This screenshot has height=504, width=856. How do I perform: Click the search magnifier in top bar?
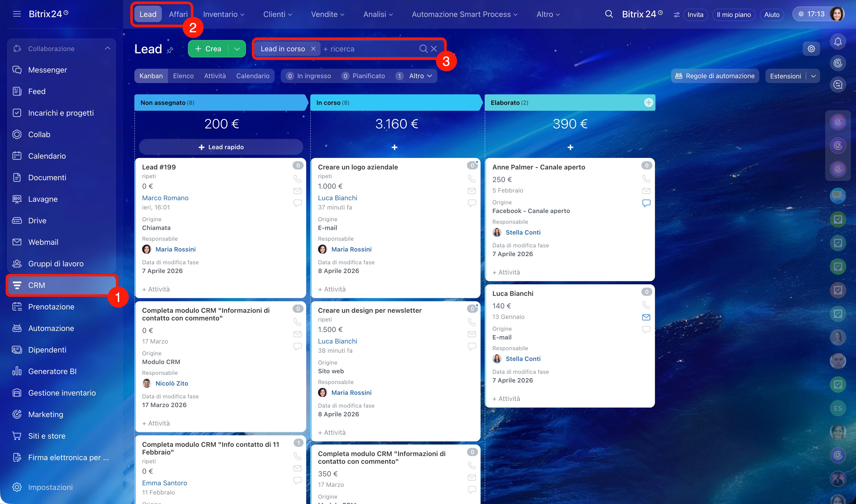[x=609, y=14]
